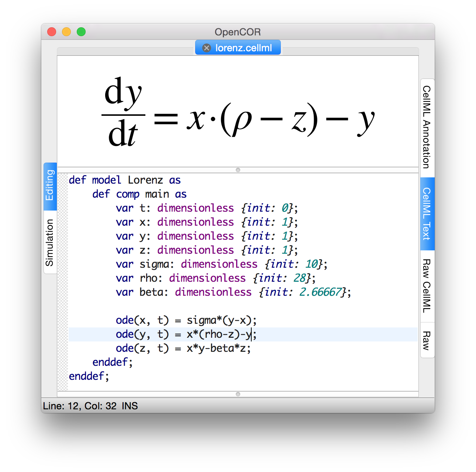Click the 'var x: dimensionless' declaration line
Screen dimensions: 476x472
pyautogui.click(x=207, y=222)
